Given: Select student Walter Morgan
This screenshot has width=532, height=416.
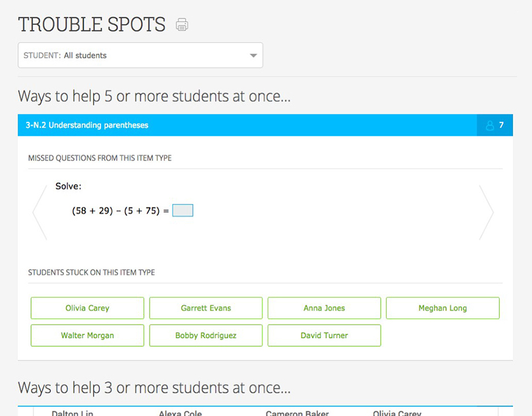Looking at the screenshot, I should coord(87,335).
